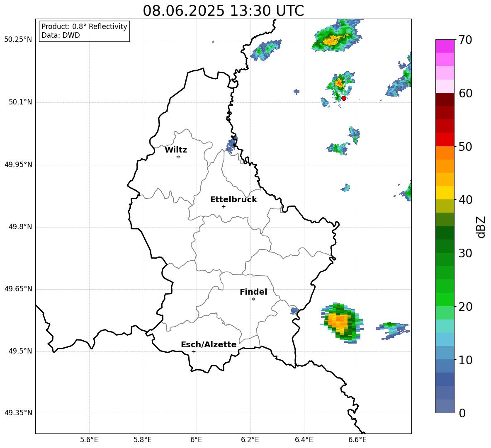Click the colorbar tick value 20

click(x=465, y=307)
